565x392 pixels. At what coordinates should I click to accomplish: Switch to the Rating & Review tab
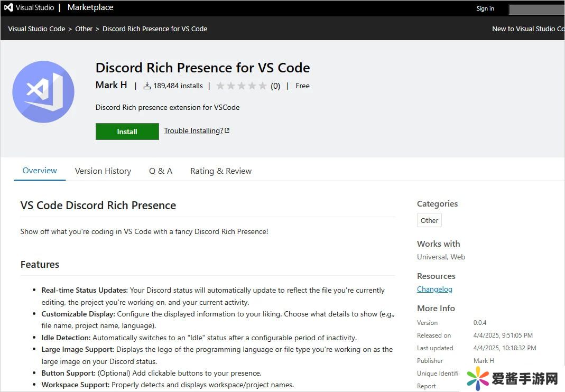[x=221, y=171]
